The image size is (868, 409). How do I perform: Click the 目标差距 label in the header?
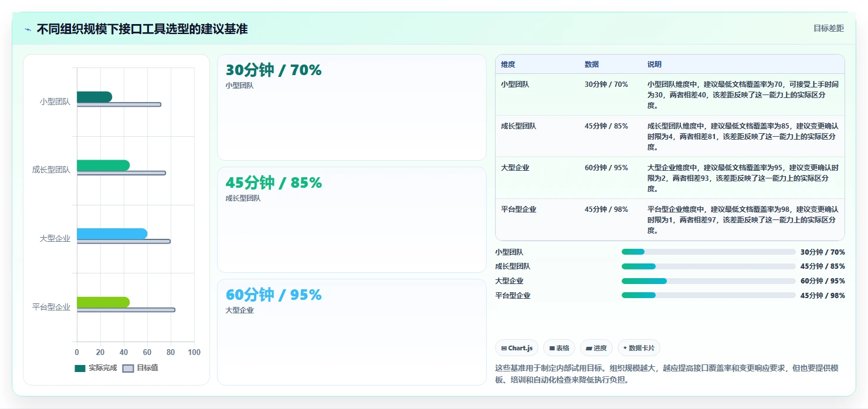(828, 28)
